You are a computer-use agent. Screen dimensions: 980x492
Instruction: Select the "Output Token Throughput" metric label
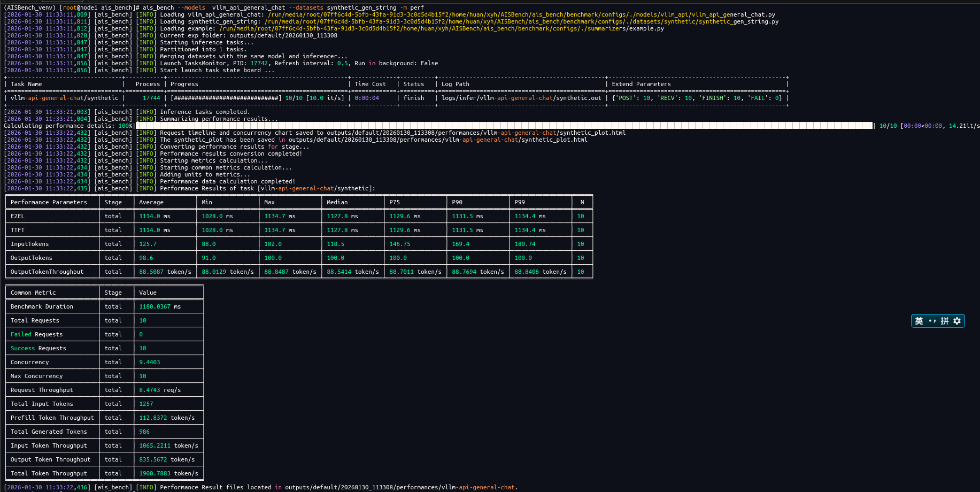51,459
